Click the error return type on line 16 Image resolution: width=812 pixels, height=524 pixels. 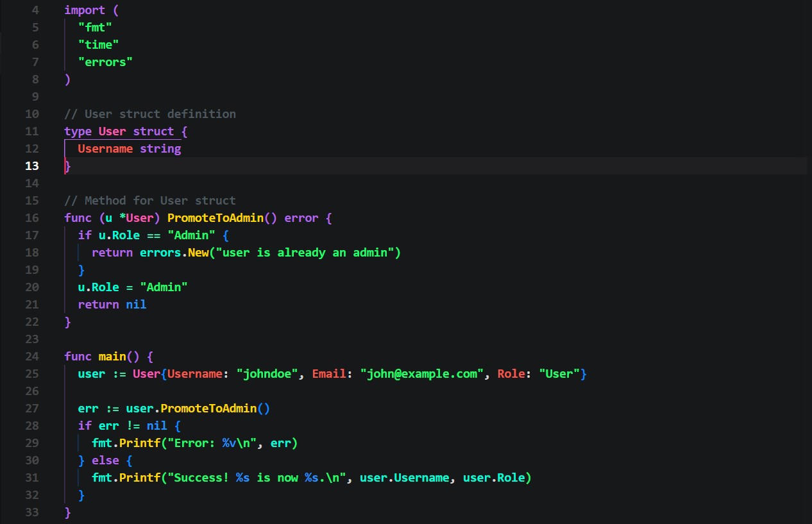click(301, 217)
